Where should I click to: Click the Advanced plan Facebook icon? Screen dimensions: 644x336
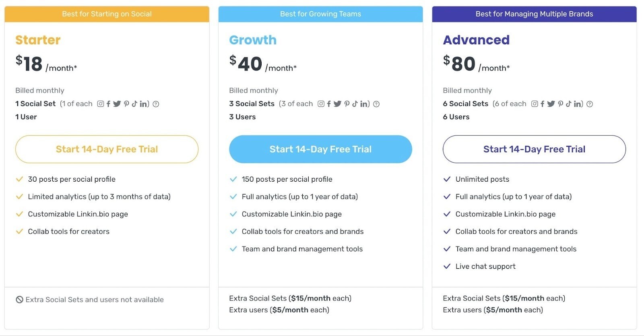point(542,104)
